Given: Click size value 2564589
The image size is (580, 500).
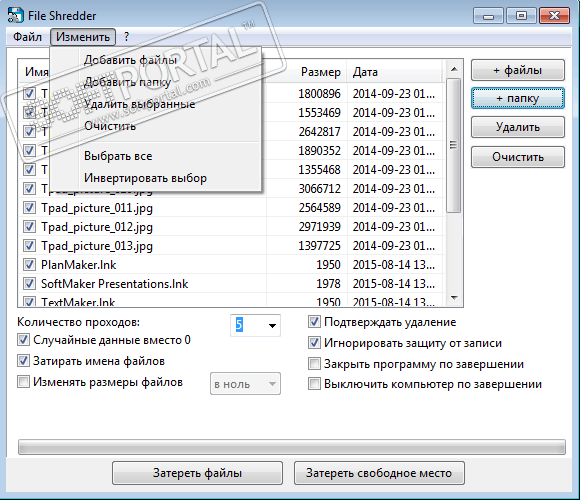Looking at the screenshot, I should point(319,208).
